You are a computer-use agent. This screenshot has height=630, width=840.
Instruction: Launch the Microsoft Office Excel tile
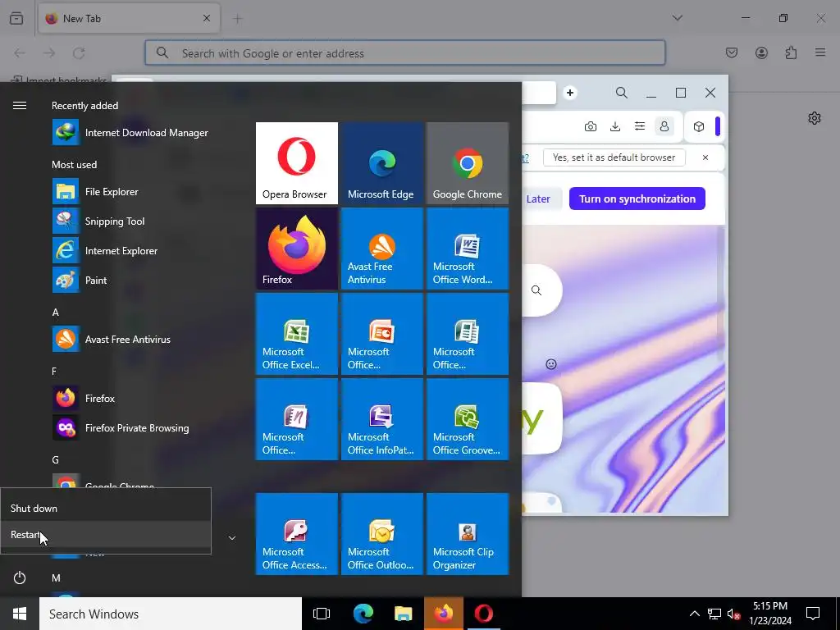[297, 334]
